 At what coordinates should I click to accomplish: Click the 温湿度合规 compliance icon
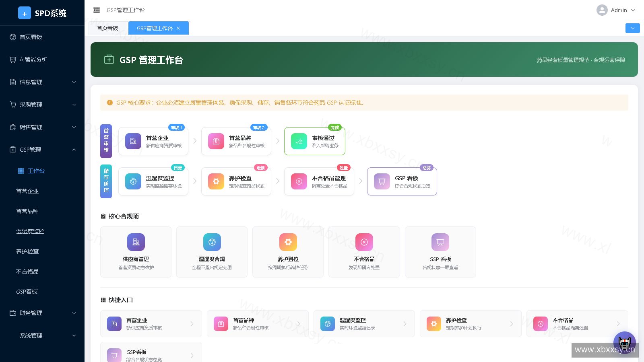(212, 242)
